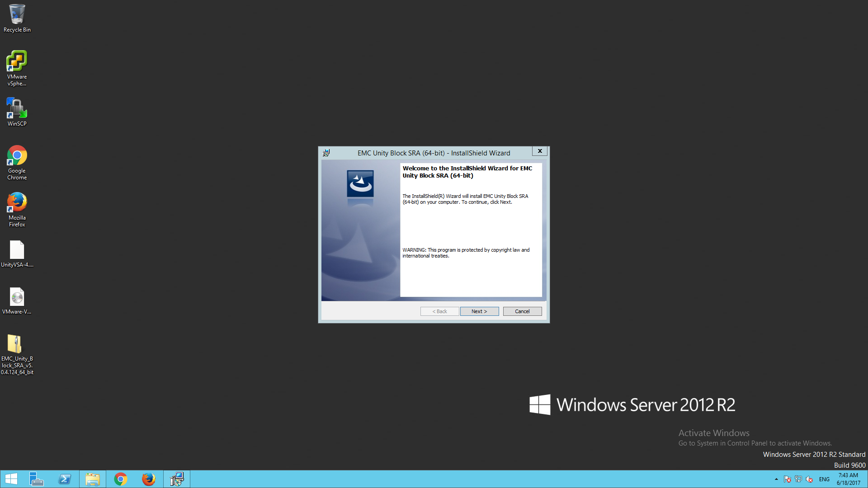
Task: Open Server Manager from taskbar
Action: tap(37, 479)
